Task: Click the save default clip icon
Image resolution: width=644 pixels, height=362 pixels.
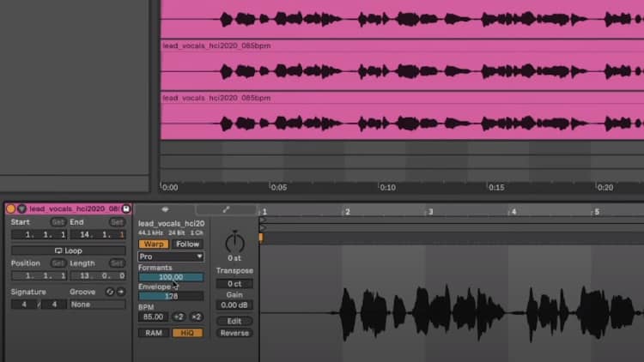Action: pos(126,209)
